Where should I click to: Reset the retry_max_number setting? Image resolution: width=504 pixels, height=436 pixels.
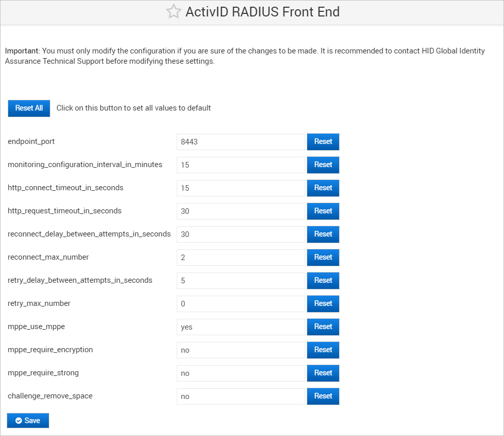point(323,303)
